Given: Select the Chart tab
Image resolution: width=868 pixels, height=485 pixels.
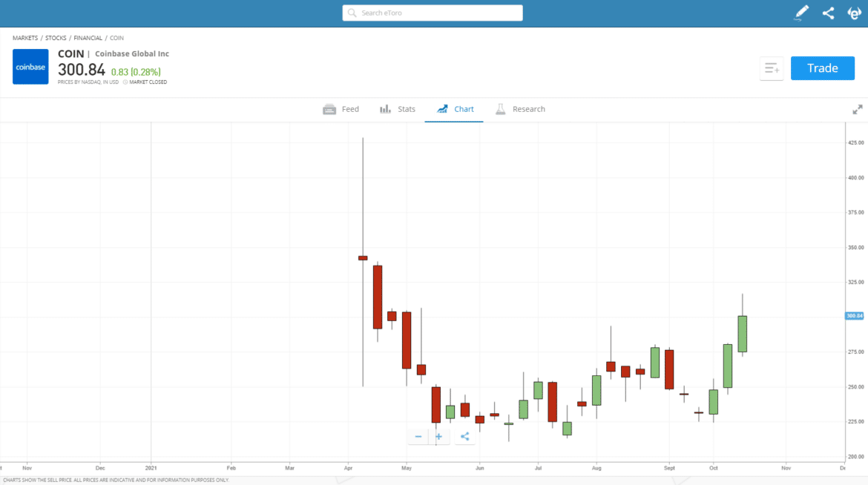Looking at the screenshot, I should click(455, 109).
